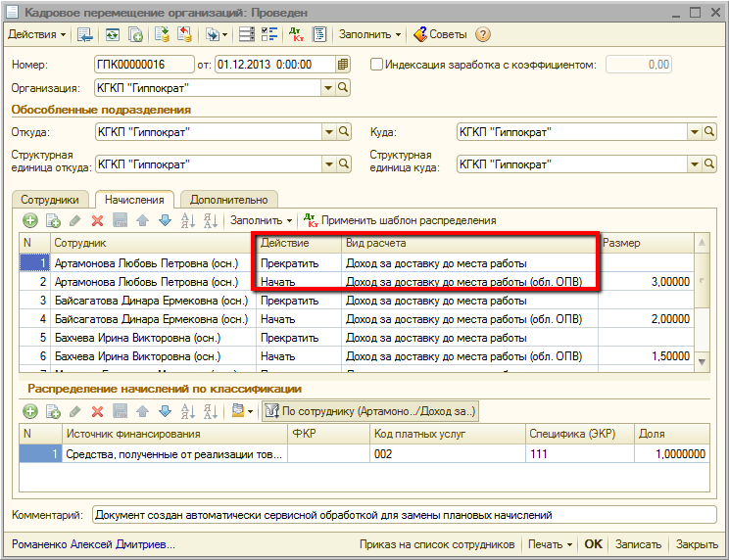Open the help question mark icon

coord(483,34)
